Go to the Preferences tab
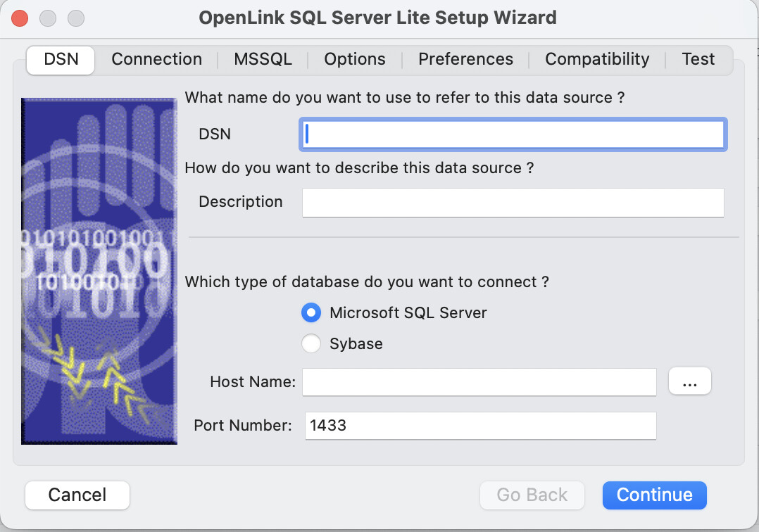Viewport: 759px width, 532px height. click(x=465, y=59)
